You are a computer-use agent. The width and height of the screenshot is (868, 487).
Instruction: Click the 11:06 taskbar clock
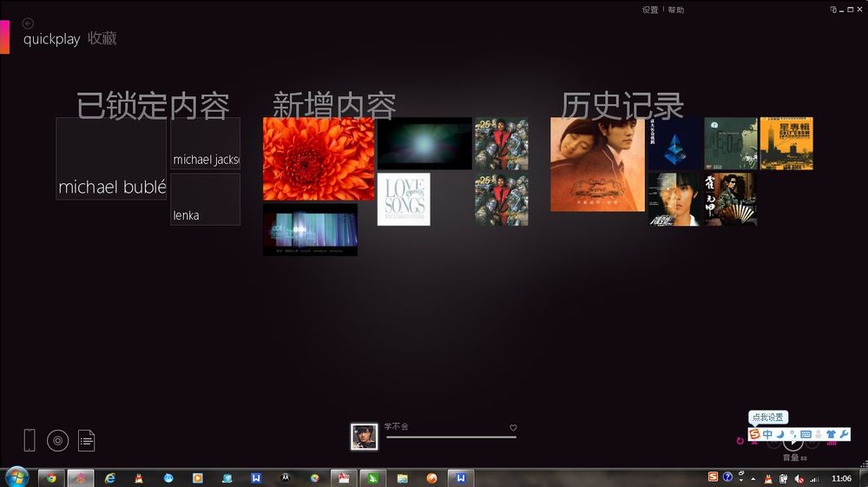point(841,478)
